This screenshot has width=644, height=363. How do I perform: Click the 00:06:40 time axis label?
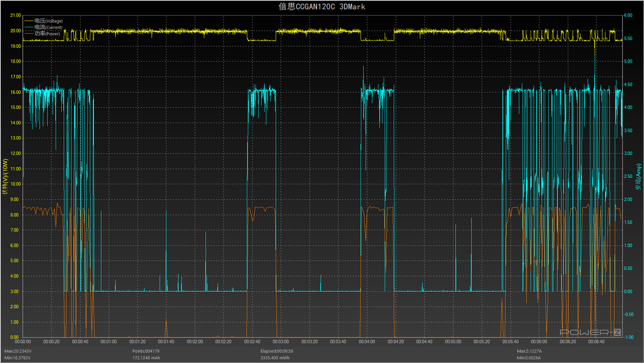596,341
